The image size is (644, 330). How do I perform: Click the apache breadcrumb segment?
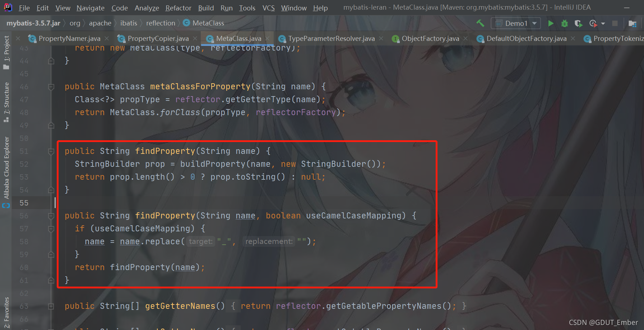pos(100,23)
